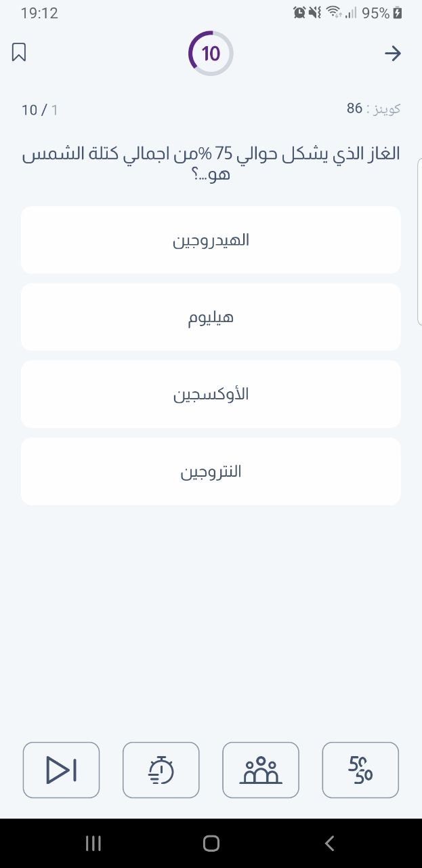The height and width of the screenshot is (868, 422).
Task: Tap the battery indicator showing 95%
Action: click(382, 13)
